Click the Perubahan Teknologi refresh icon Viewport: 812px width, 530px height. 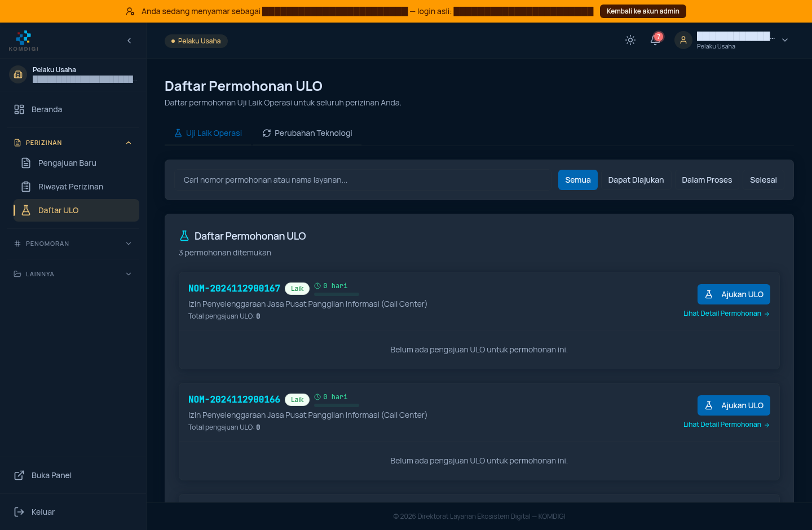267,133
